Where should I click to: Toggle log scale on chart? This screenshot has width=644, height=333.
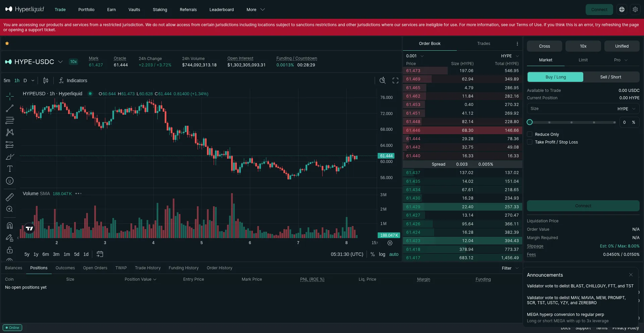coord(382,254)
